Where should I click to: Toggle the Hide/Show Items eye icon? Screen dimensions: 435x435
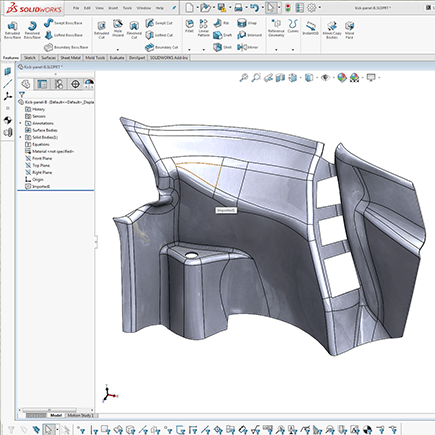[x=325, y=78]
